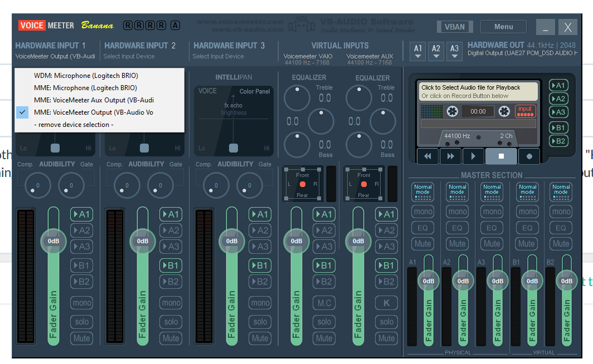Viewport: 593px width, 364px height.
Task: Click the boxed A indicator in title bar
Action: [175, 25]
